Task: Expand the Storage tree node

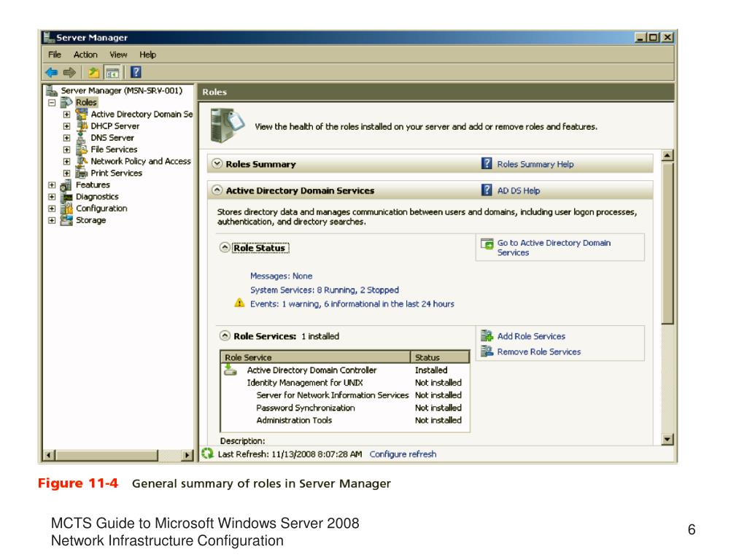Action: [52, 220]
